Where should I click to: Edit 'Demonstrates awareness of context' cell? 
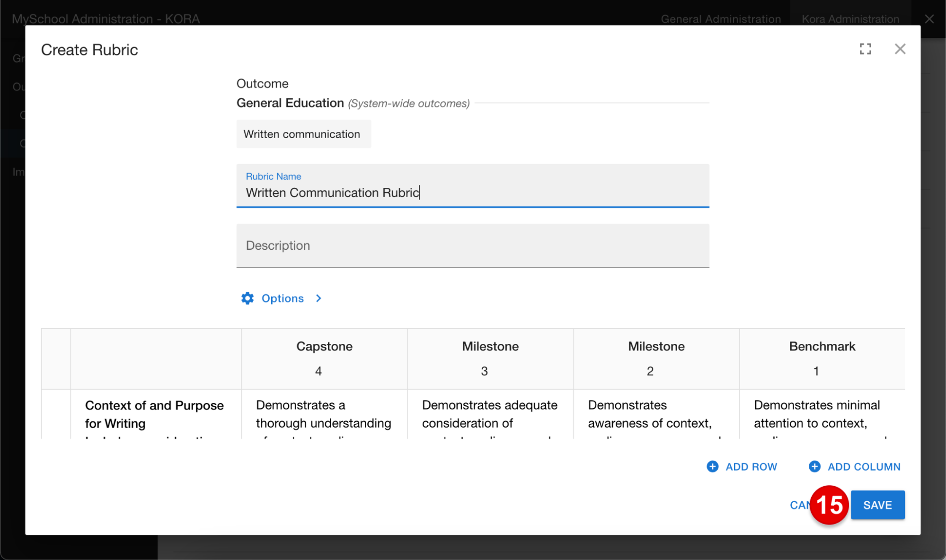656,414
